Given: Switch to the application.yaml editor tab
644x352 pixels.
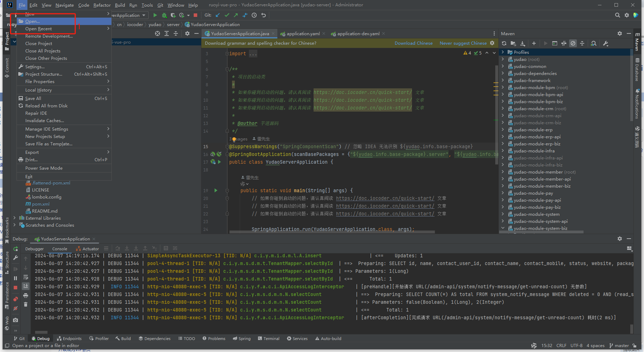Looking at the screenshot, I should (303, 34).
